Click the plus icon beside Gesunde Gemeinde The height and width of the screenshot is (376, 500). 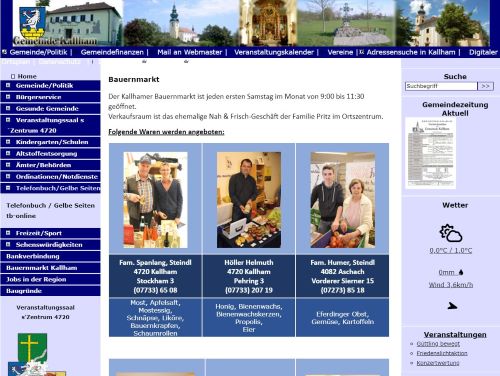pos(8,108)
